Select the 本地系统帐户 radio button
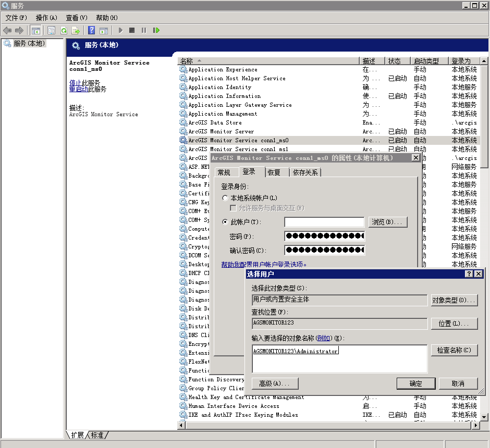 [x=225, y=198]
